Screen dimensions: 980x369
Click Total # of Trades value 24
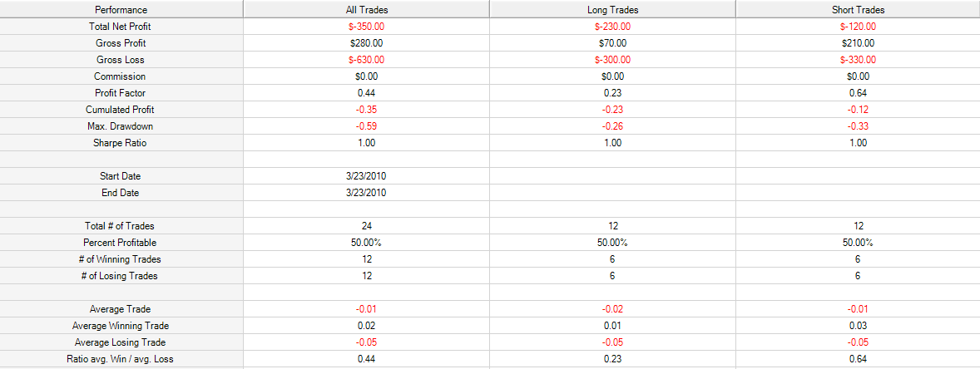coord(365,226)
